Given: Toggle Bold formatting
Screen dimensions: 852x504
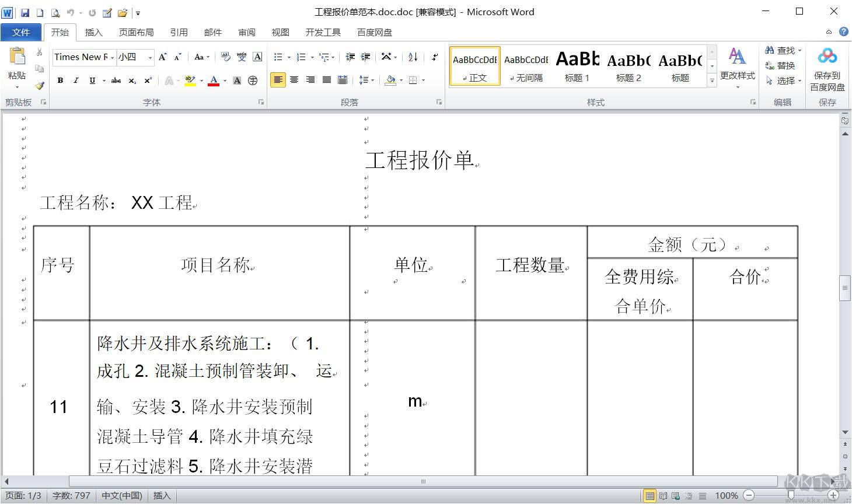Looking at the screenshot, I should coord(60,80).
